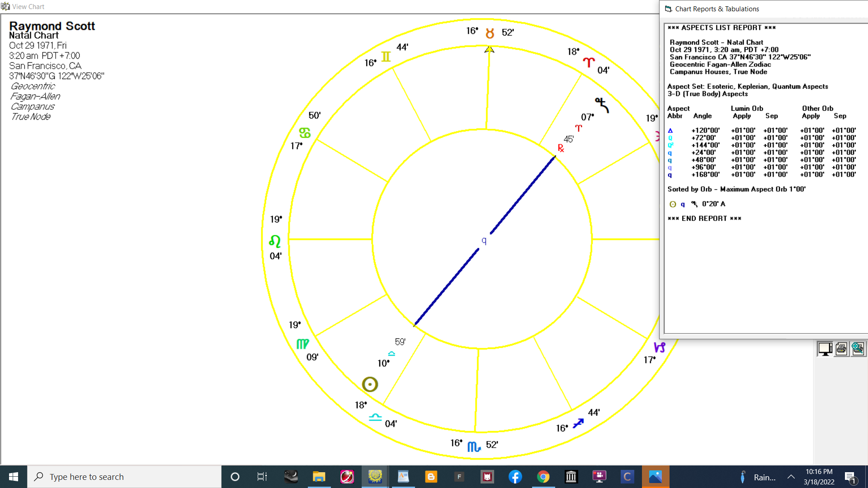Click the Sun glyph in the chart

[370, 385]
